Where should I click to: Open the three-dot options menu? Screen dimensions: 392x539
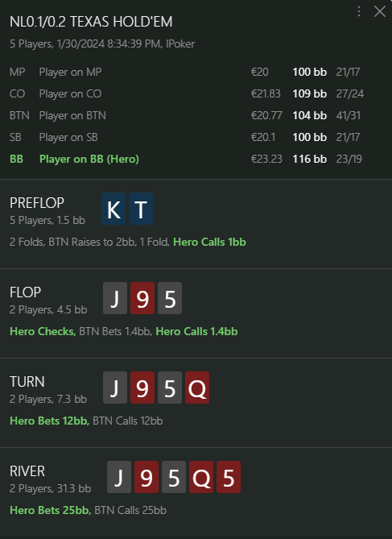(359, 12)
